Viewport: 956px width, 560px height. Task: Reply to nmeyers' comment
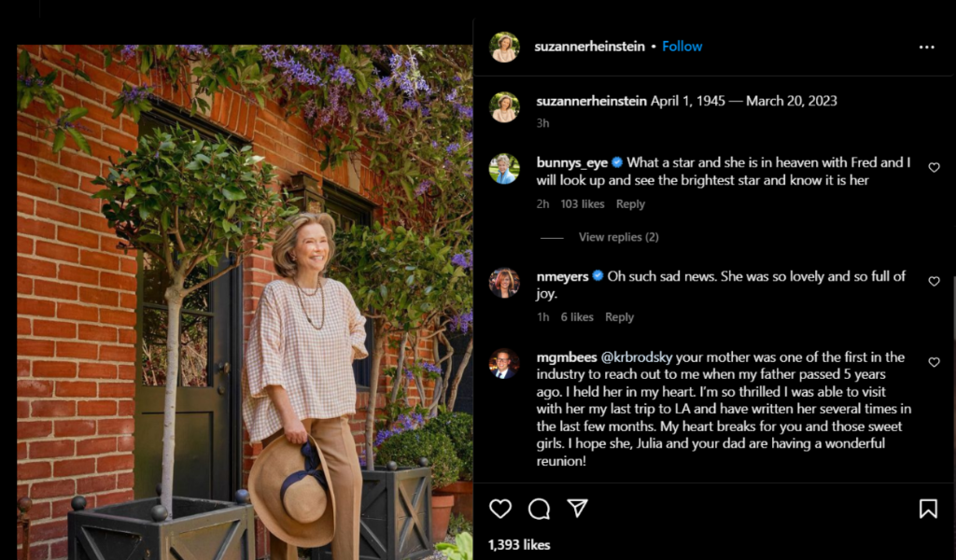(619, 317)
